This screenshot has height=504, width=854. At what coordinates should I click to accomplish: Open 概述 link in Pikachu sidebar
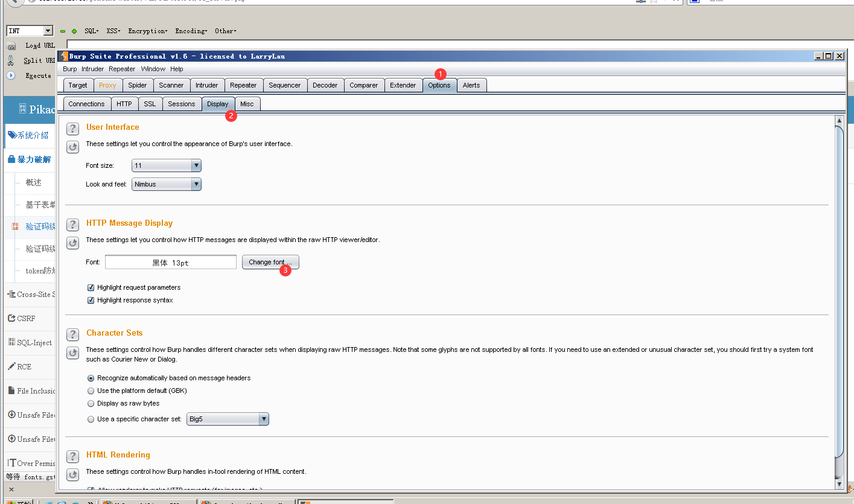point(34,182)
